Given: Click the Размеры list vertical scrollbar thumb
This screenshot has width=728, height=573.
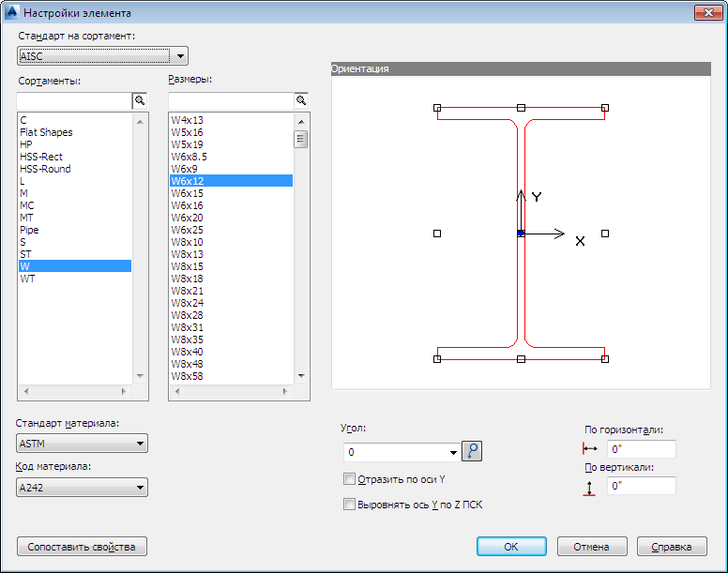Looking at the screenshot, I should (301, 139).
